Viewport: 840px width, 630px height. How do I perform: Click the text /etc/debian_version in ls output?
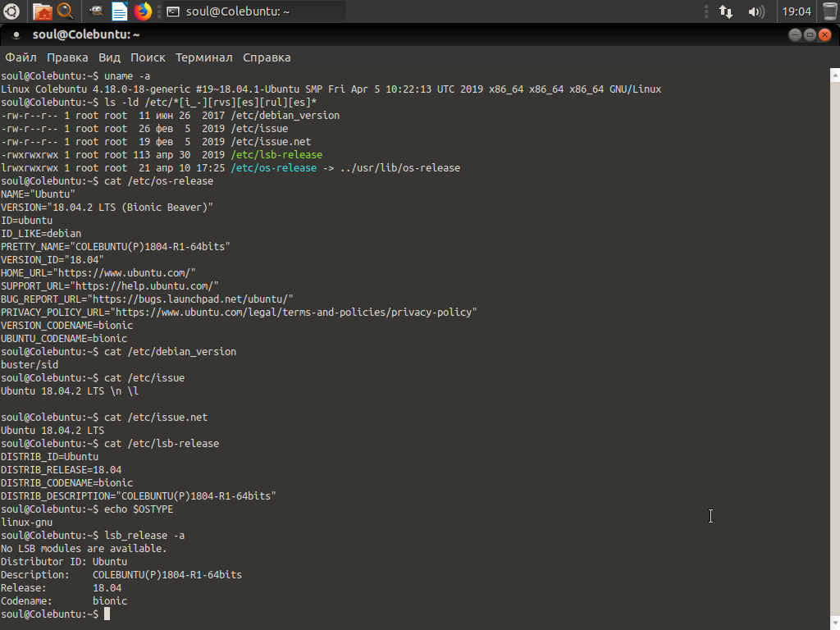coord(285,116)
